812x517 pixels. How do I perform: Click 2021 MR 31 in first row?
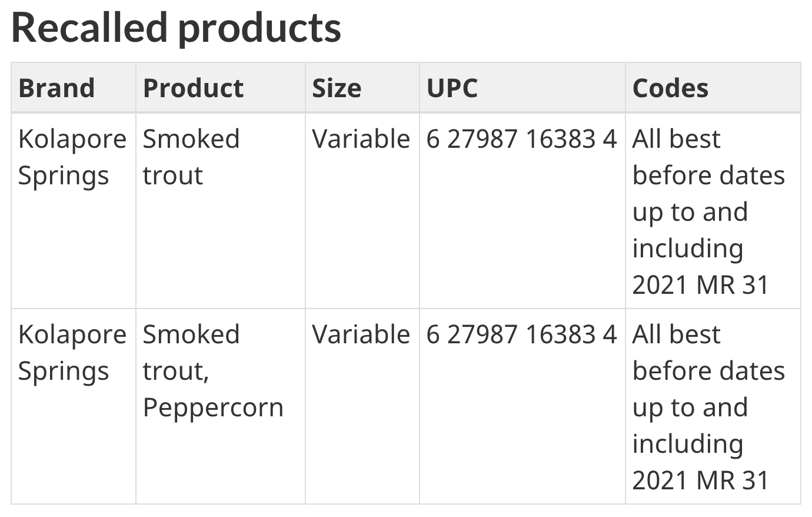(700, 286)
